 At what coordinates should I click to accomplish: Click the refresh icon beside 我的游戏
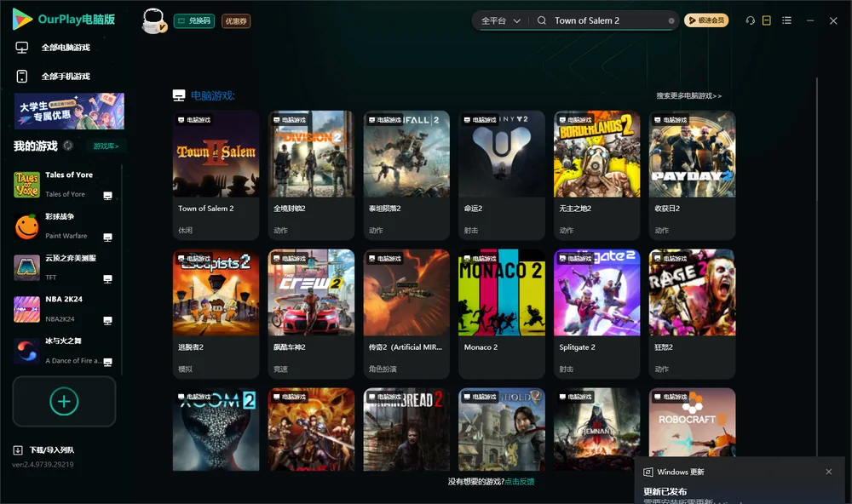(x=68, y=146)
